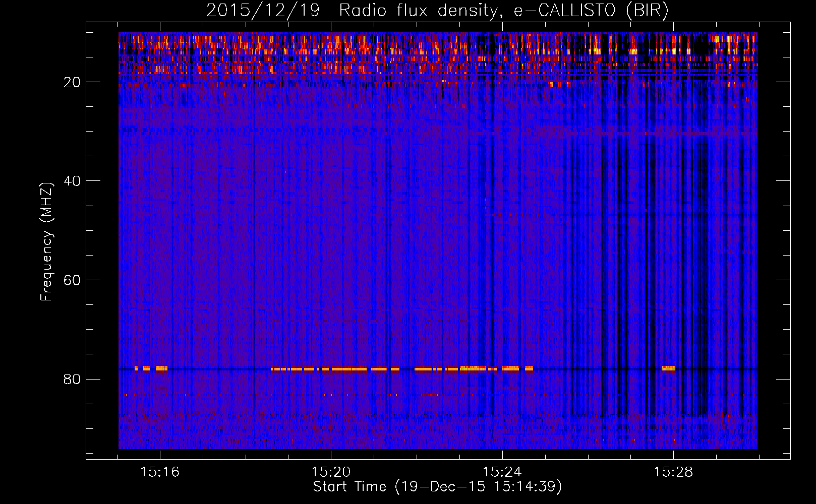Select the 15:28 time tick label
The width and height of the screenshot is (816, 504).
point(673,472)
